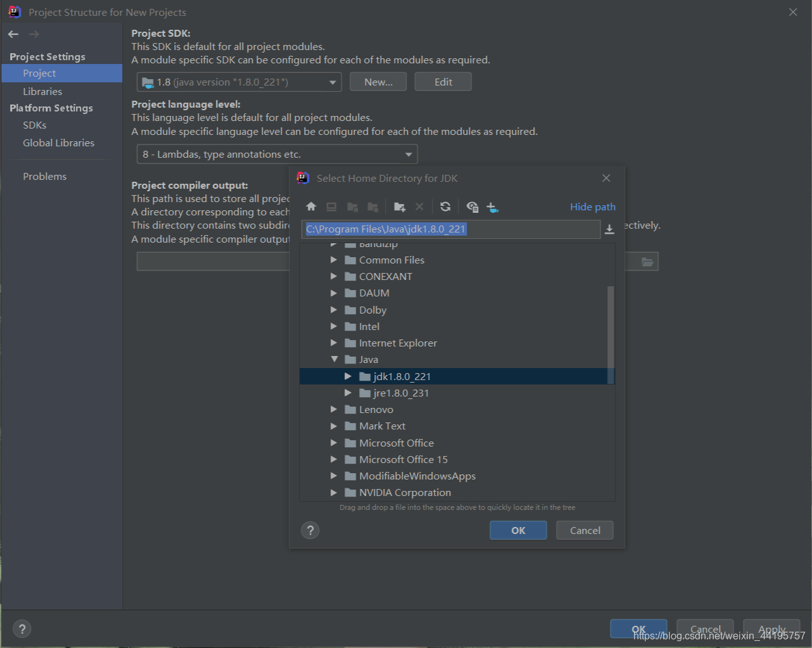This screenshot has height=648, width=812.
Task: Expand the ModifiableWindowsApps folder
Action: pos(334,476)
